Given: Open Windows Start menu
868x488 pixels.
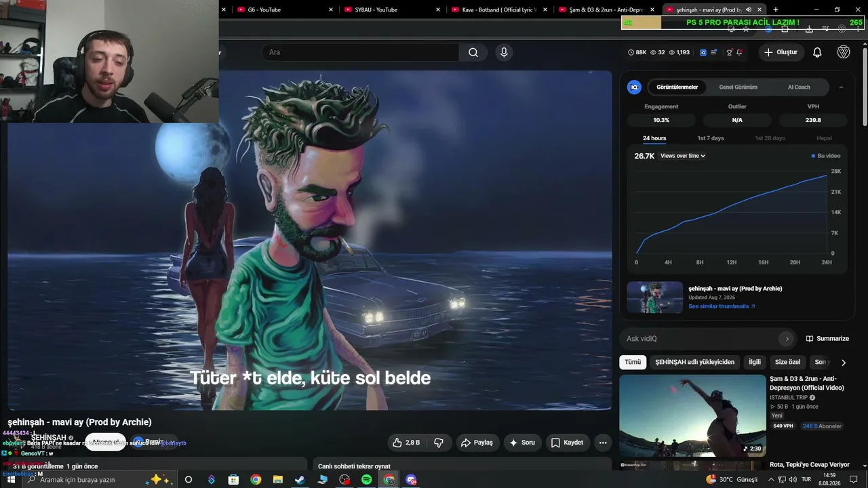Looking at the screenshot, I should click(x=11, y=480).
